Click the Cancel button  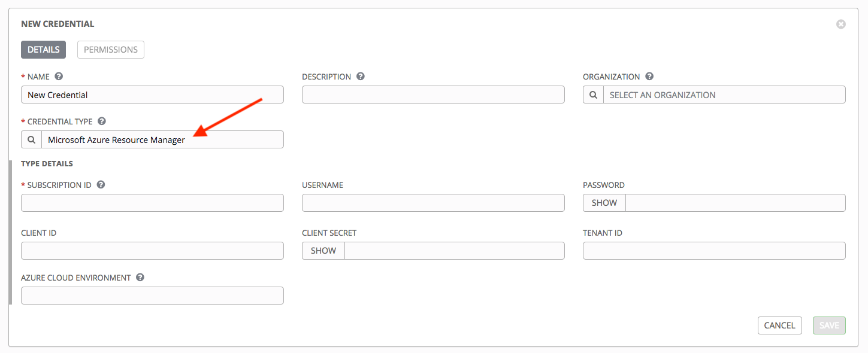(780, 325)
